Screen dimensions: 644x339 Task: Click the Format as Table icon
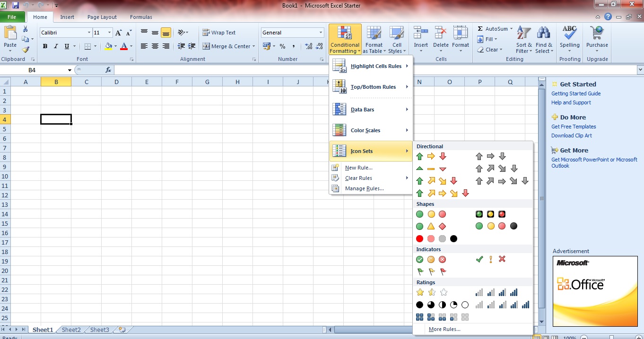(374, 34)
